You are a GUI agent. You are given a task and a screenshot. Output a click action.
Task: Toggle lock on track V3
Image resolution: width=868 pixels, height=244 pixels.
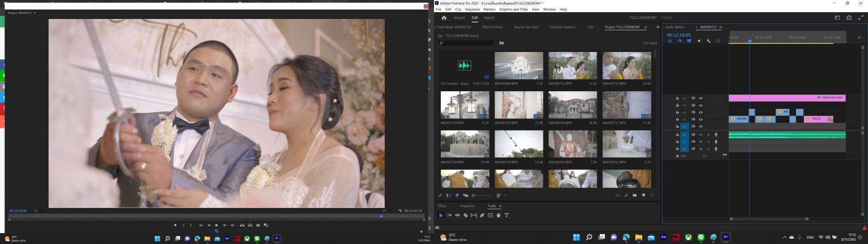pos(677,113)
